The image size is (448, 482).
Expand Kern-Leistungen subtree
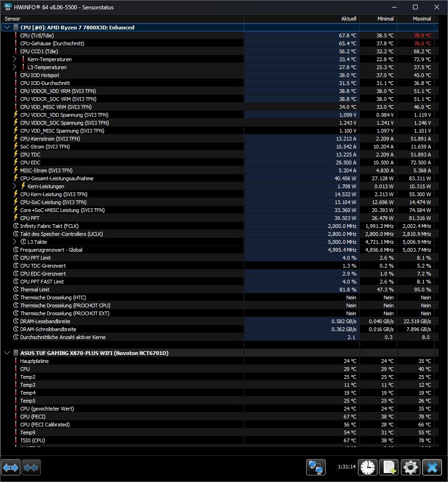[x=14, y=186]
